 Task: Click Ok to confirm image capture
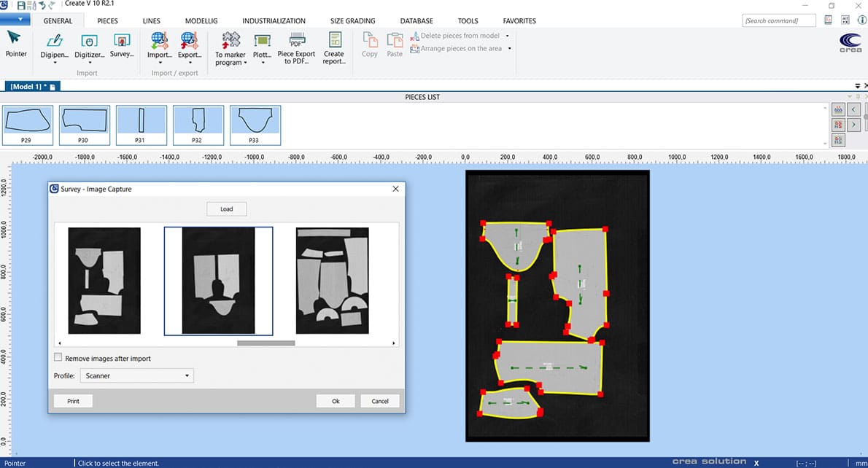pos(335,400)
